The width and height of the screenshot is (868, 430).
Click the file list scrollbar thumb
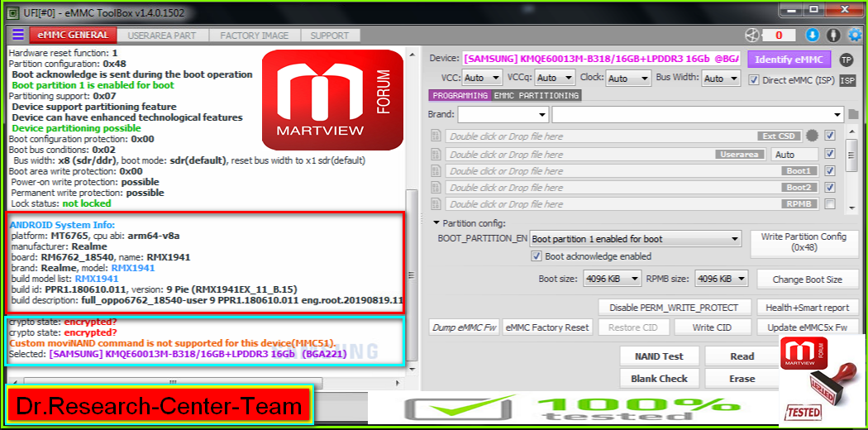(x=852, y=155)
